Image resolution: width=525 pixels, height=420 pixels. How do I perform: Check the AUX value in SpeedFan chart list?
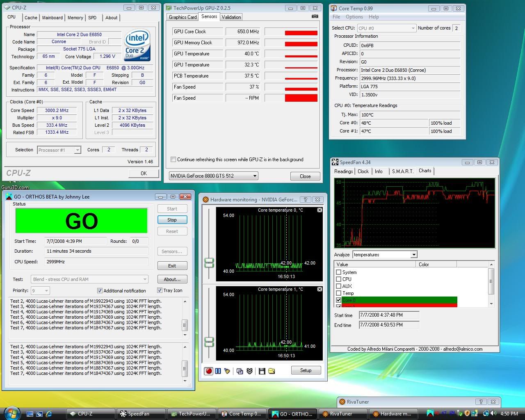click(338, 286)
